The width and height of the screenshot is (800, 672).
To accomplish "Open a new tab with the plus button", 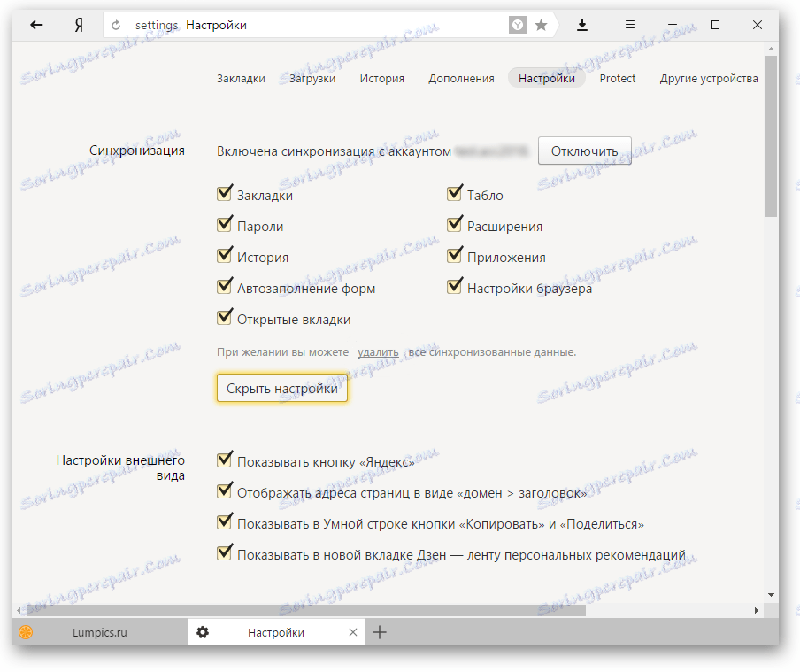I will [x=380, y=632].
